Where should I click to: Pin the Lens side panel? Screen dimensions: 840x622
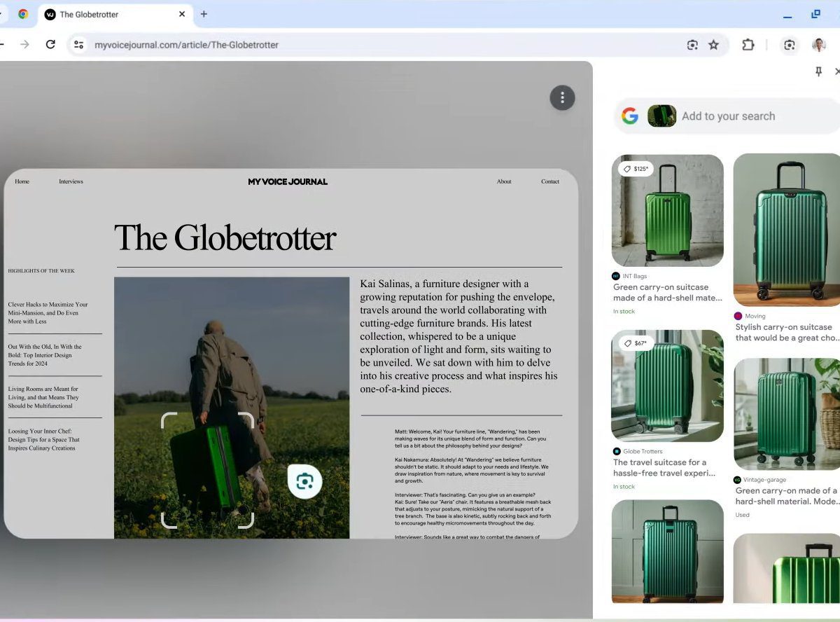click(818, 71)
